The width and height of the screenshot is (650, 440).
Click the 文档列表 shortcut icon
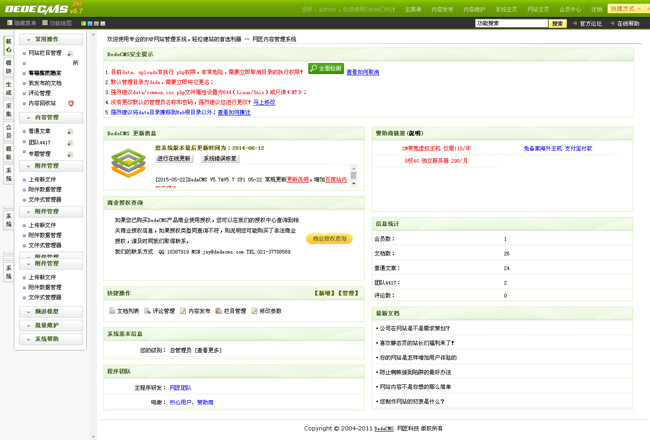click(112, 311)
